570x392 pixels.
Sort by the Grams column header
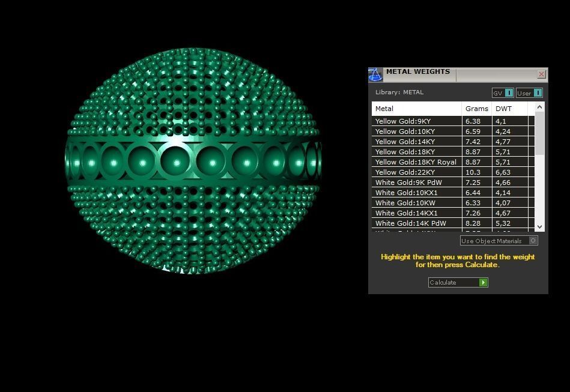476,109
